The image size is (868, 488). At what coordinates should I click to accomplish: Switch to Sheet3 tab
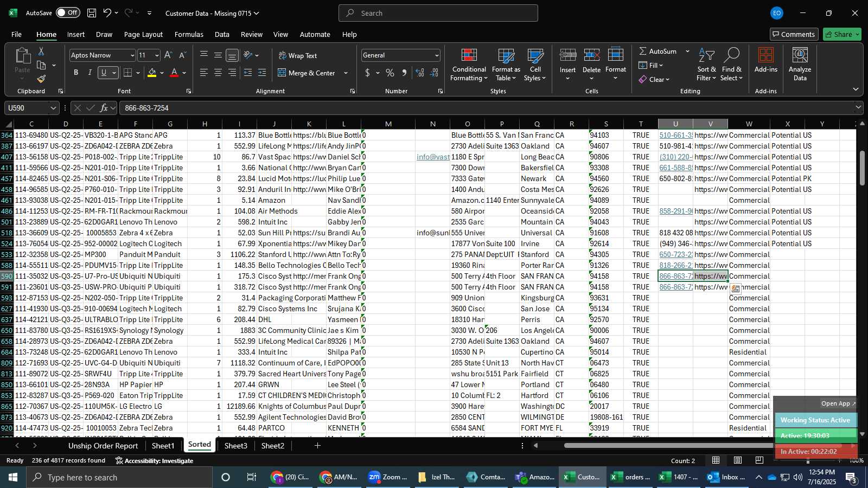235,446
